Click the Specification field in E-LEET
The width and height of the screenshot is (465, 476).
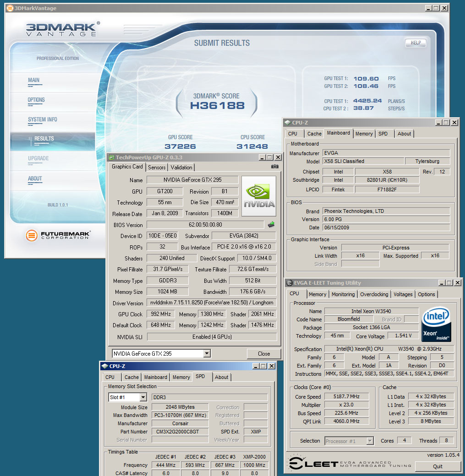coord(389,349)
